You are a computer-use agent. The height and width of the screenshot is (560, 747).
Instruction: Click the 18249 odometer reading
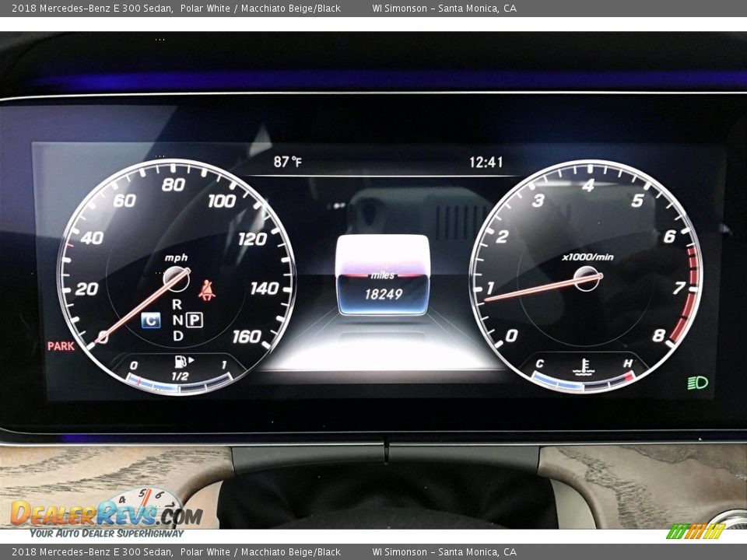tap(384, 294)
